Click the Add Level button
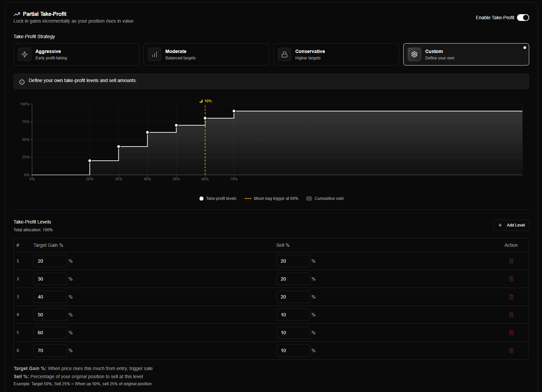542x392 pixels. pyautogui.click(x=511, y=225)
